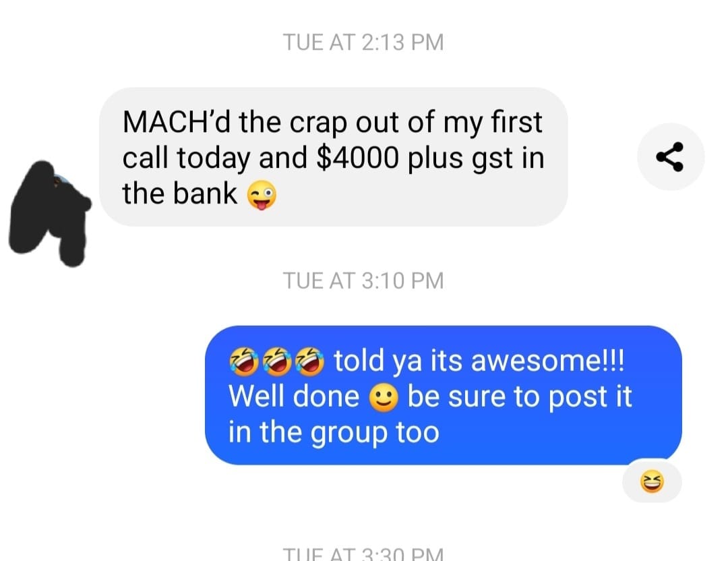Select the blue "told ya its awesome" bubble
Image resolution: width=728 pixels, height=561 pixels.
click(444, 395)
